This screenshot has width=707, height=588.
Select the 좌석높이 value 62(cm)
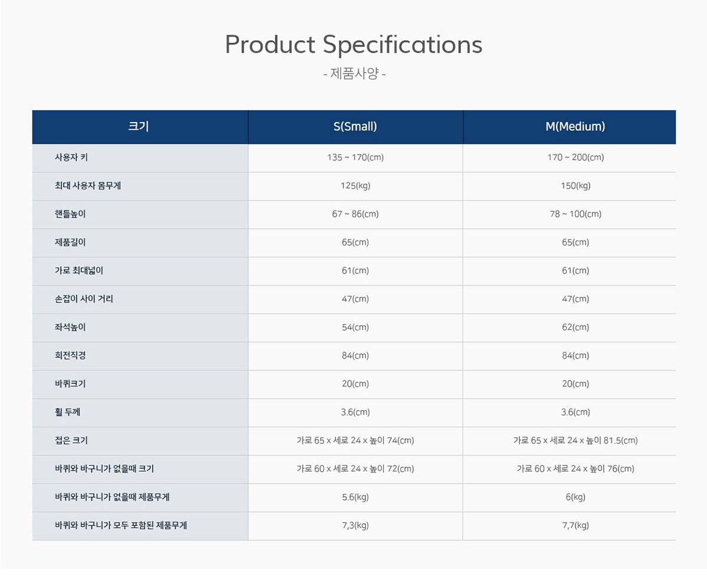pos(575,327)
